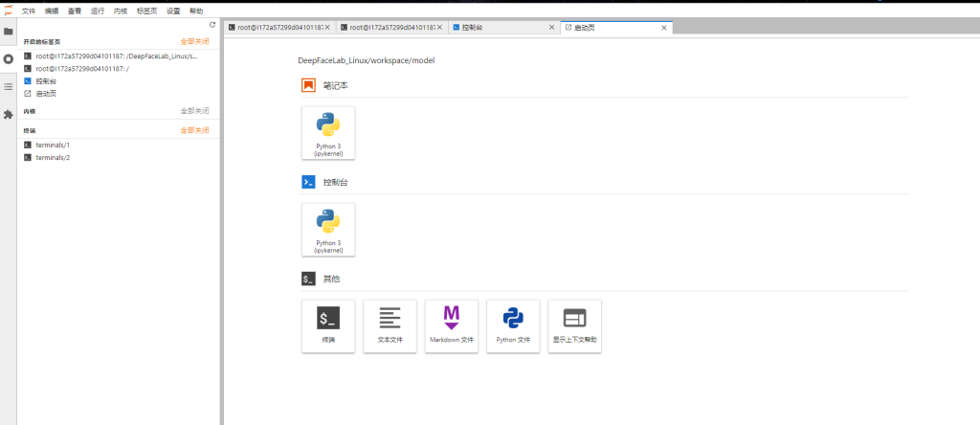Open 显示上下文帮助 launcher card
This screenshot has height=425, width=980.
tap(575, 326)
